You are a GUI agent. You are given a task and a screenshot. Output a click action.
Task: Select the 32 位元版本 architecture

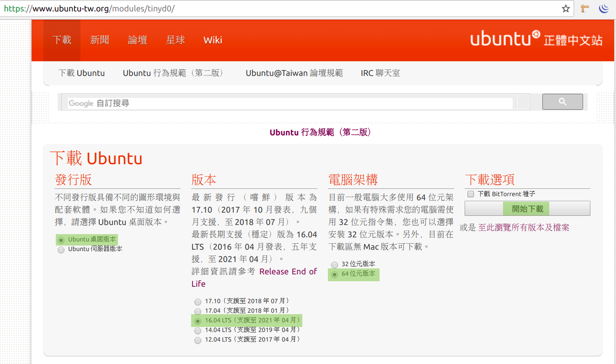point(334,265)
